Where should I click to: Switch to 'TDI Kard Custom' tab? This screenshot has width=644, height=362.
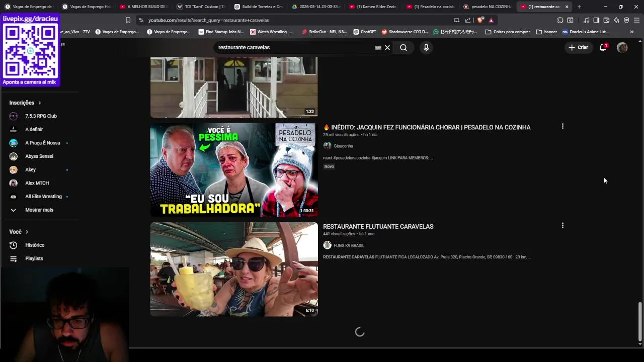click(200, 7)
